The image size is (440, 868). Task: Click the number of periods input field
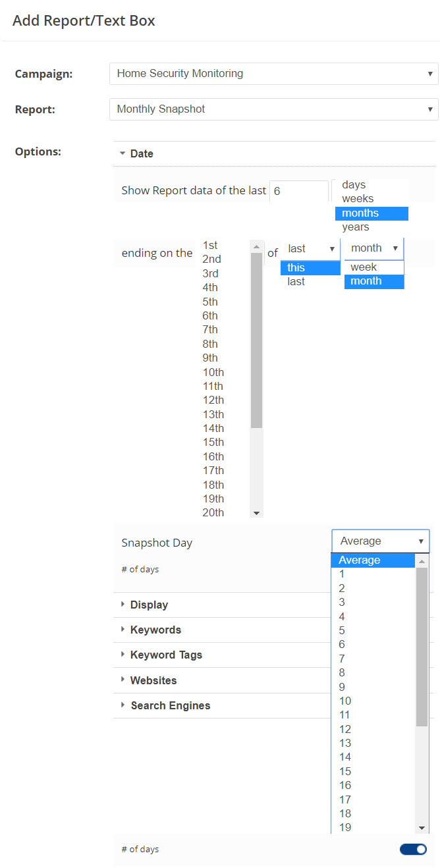298,192
